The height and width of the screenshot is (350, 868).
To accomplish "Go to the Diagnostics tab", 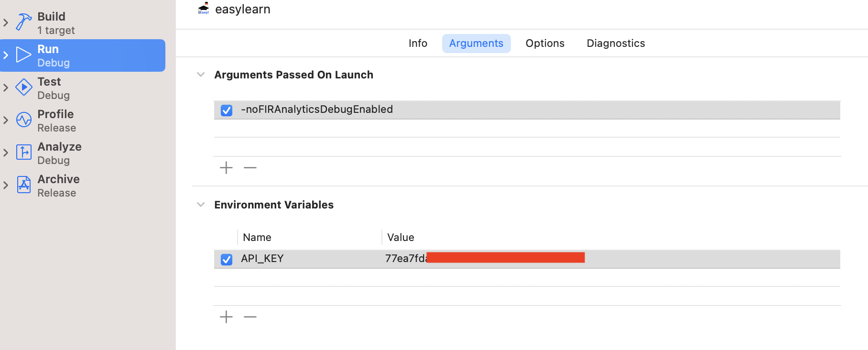I will [x=616, y=44].
